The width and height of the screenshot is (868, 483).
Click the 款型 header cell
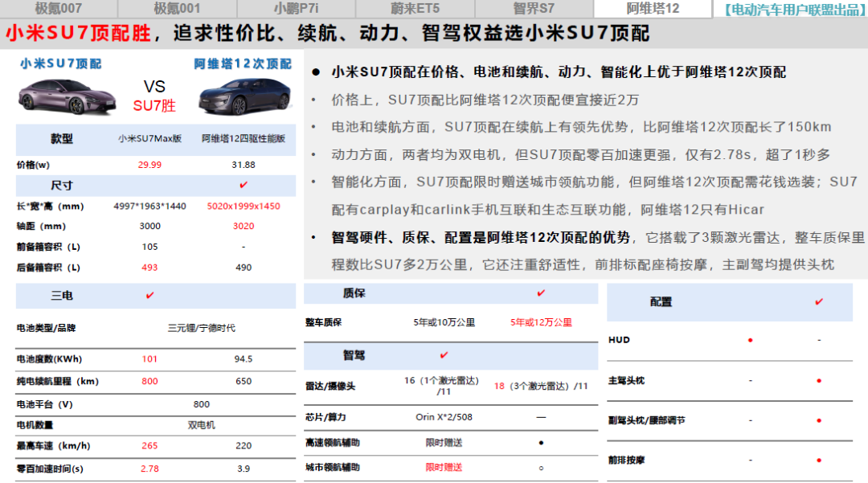[x=61, y=139]
